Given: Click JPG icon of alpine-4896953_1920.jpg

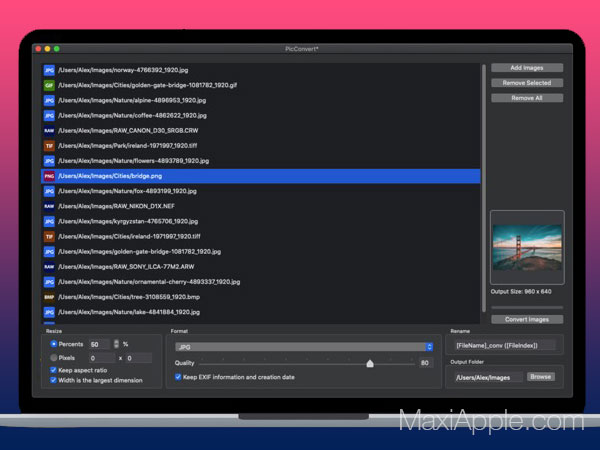Looking at the screenshot, I should [x=49, y=100].
